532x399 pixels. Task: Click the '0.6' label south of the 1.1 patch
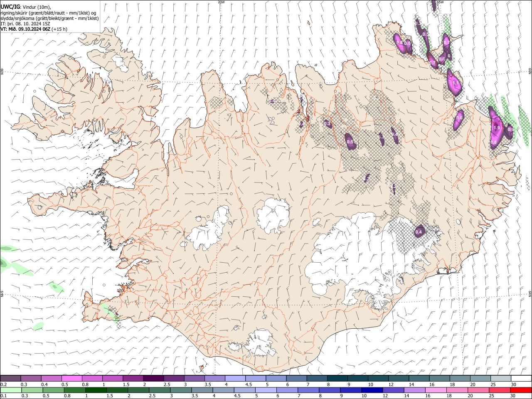pos(459,118)
